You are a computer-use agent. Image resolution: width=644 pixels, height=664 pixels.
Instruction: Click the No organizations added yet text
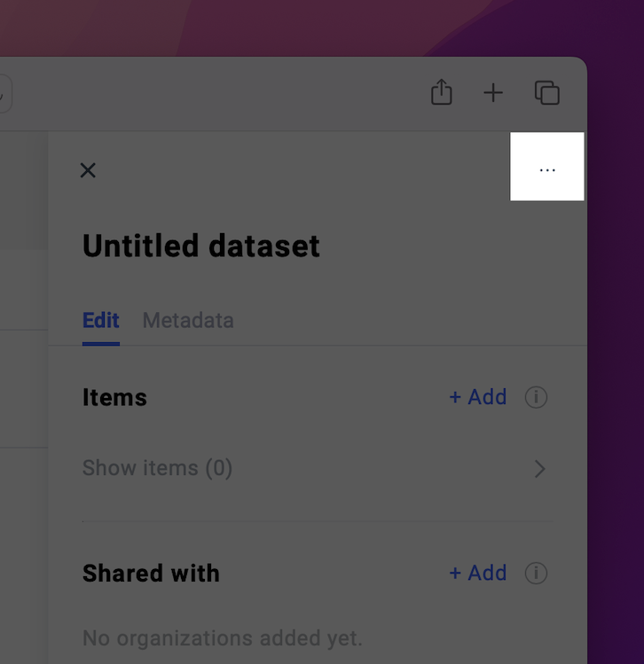point(223,637)
